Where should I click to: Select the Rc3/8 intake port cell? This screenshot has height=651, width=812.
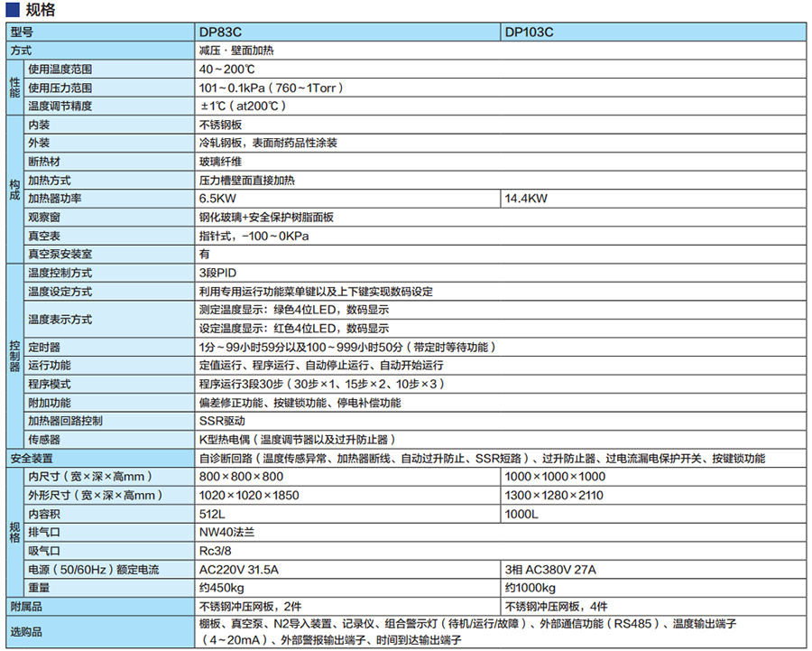pos(501,551)
